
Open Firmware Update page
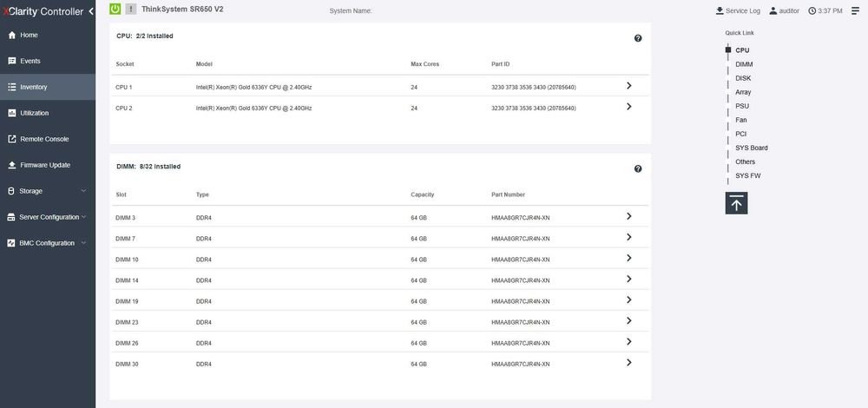pos(48,165)
